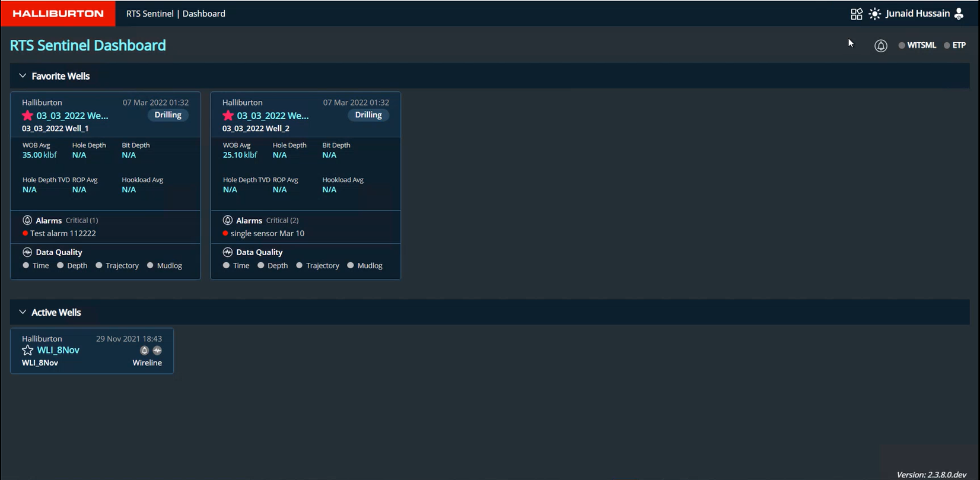Open the user profile icon
Screen dimensions: 980x480
click(959, 14)
